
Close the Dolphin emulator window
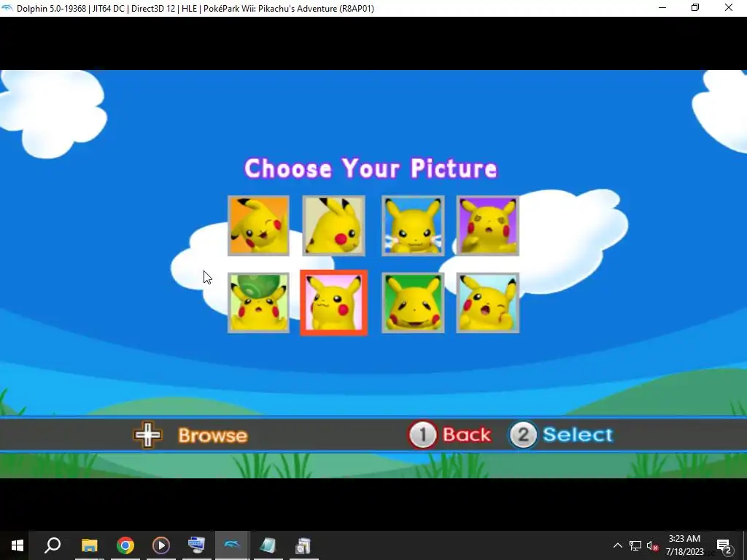pyautogui.click(x=729, y=8)
